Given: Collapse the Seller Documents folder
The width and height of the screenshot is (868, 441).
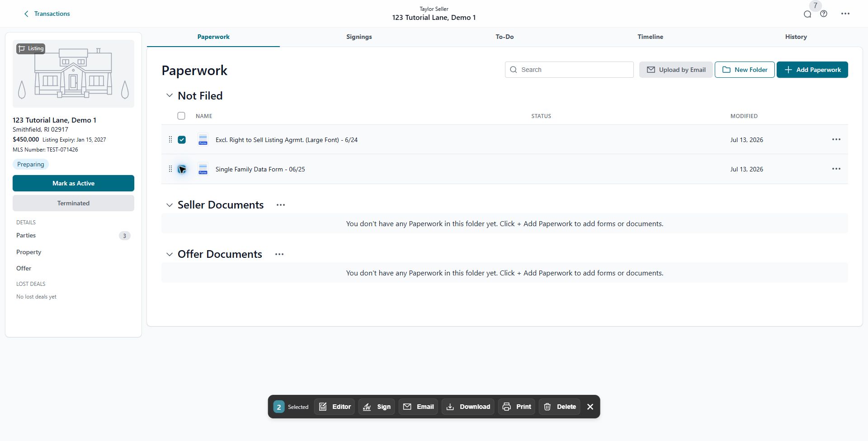Looking at the screenshot, I should pos(170,205).
